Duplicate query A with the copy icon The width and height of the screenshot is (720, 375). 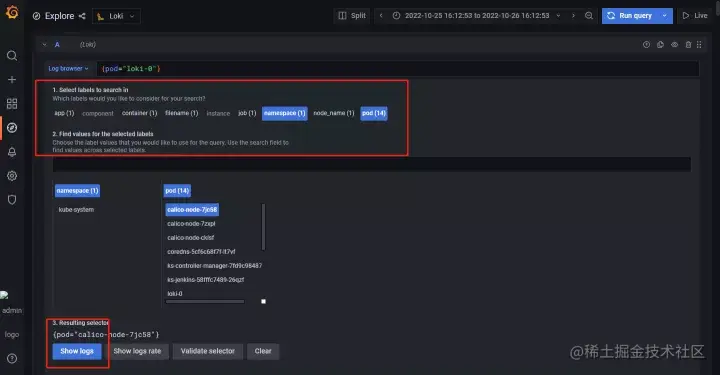[x=660, y=45]
